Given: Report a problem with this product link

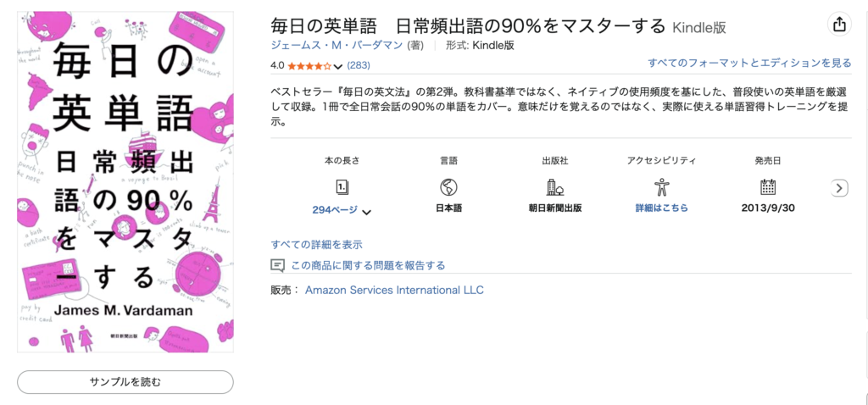Looking at the screenshot, I should (x=368, y=265).
